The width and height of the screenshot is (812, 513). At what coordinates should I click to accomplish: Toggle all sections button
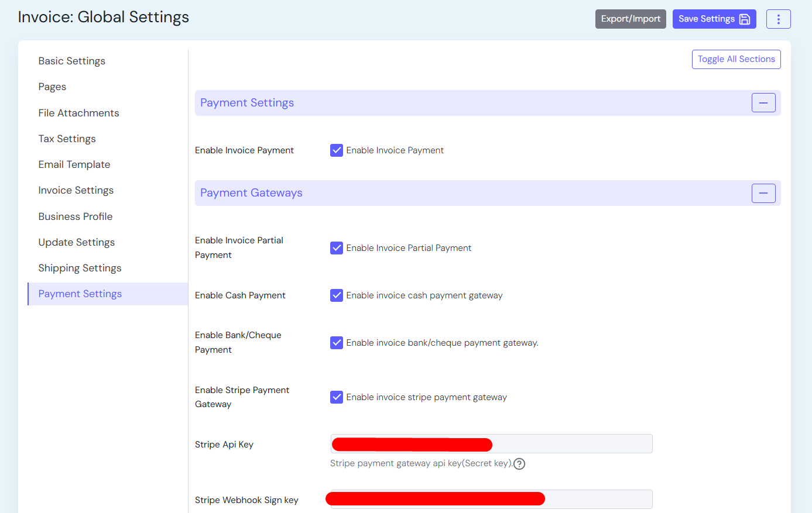(736, 59)
